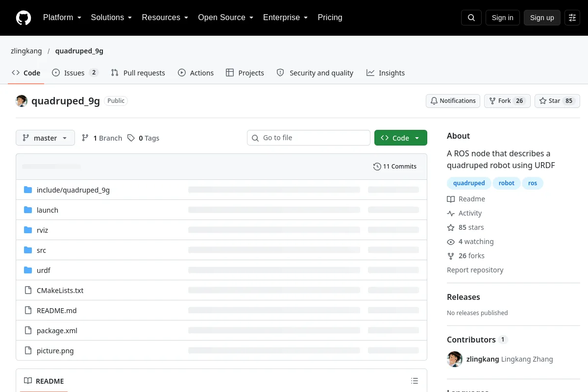Fork this repository
588x392 pixels.
[507, 101]
